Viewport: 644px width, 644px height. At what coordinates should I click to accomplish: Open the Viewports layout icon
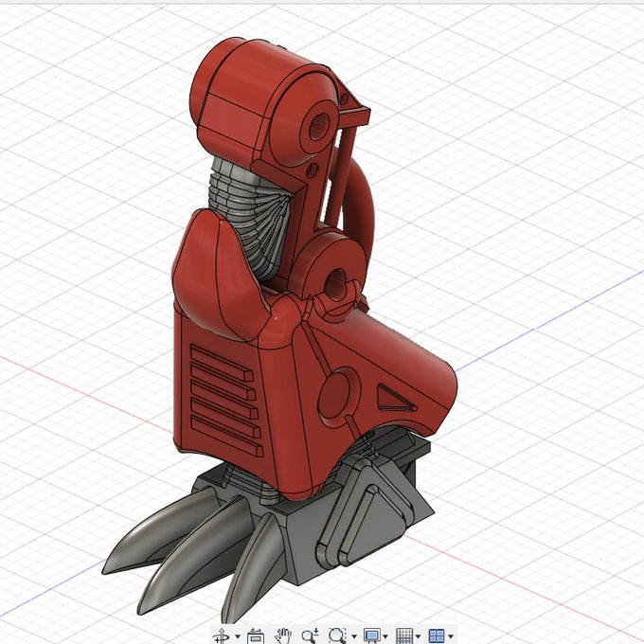437,636
